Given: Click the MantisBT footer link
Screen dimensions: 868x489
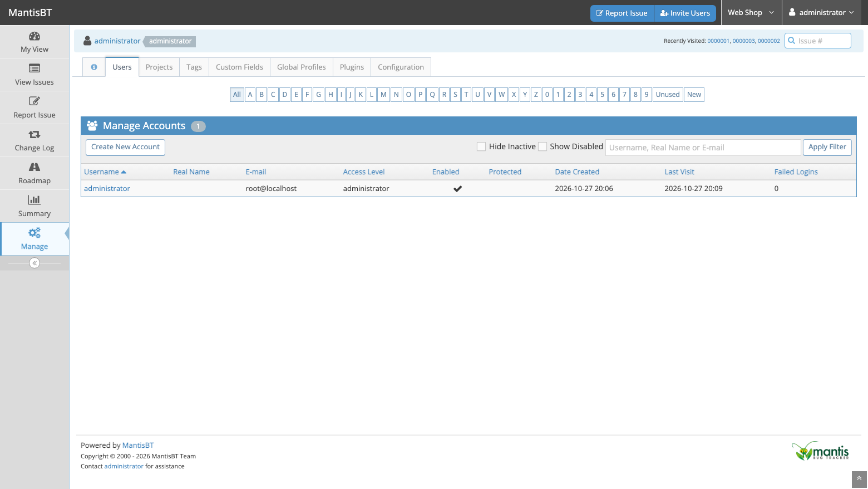Looking at the screenshot, I should 138,445.
